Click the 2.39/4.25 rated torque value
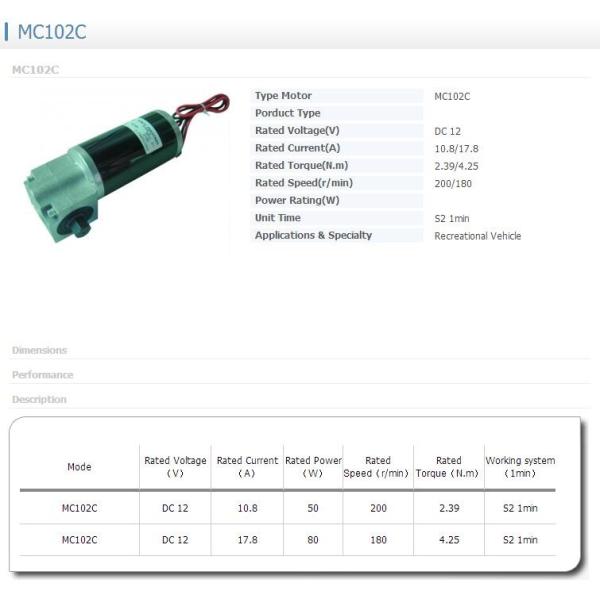The height and width of the screenshot is (600, 600). [x=457, y=166]
